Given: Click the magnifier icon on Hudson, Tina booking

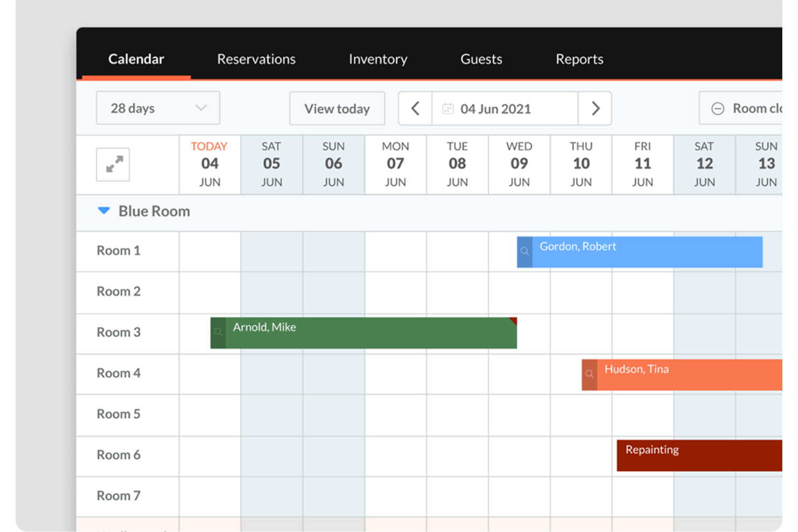Looking at the screenshot, I should click(589, 374).
